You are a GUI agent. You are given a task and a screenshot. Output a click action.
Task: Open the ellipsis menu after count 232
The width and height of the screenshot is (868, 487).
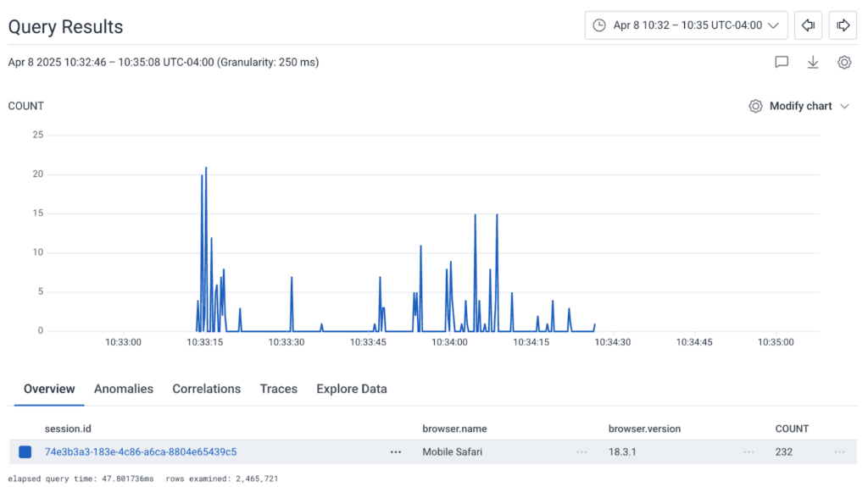click(x=840, y=452)
